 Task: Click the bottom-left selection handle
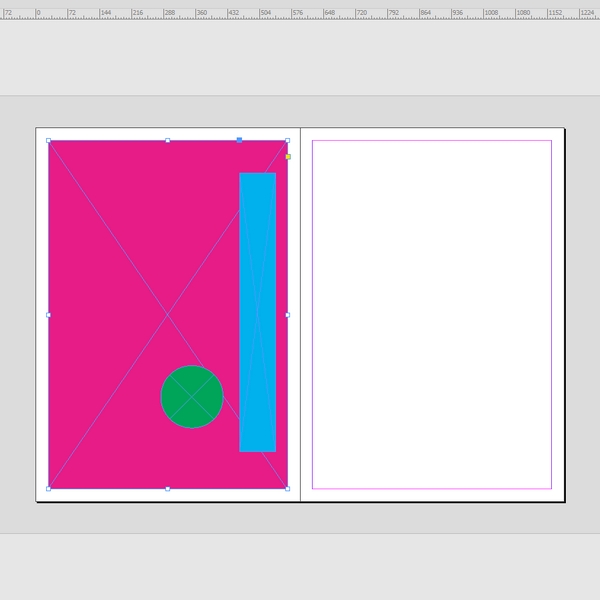(48, 489)
